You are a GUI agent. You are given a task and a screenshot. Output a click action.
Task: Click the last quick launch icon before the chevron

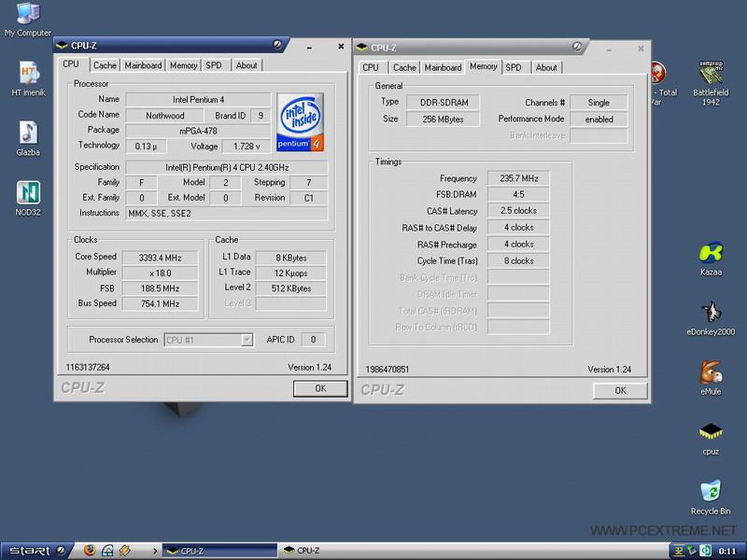point(125,551)
